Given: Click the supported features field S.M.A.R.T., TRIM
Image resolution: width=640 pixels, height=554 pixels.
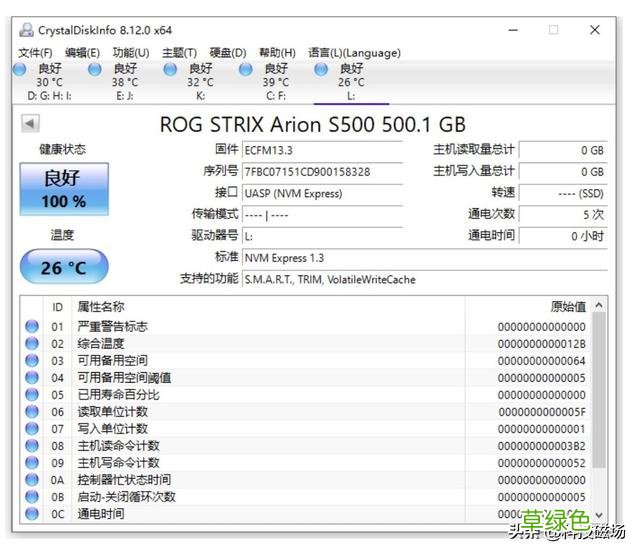Looking at the screenshot, I should pos(424,280).
